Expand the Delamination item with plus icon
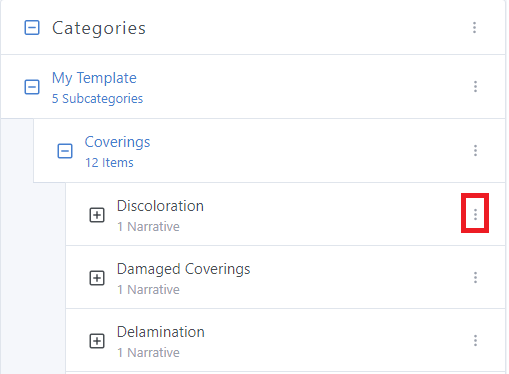This screenshot has width=509, height=374. (x=97, y=341)
